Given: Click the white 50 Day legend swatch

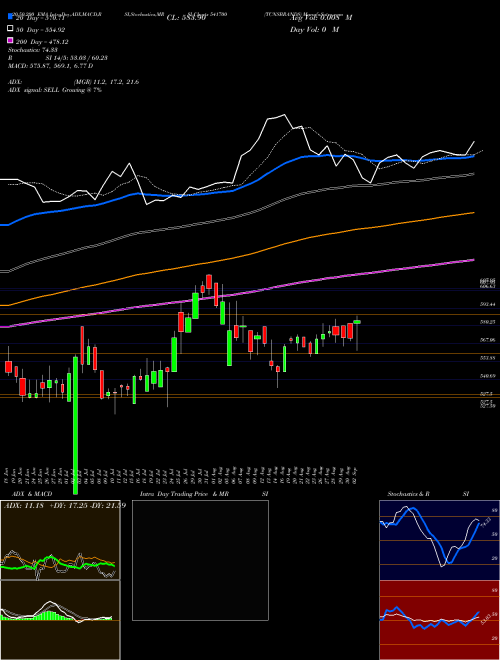Looking at the screenshot, I should coord(10,29).
